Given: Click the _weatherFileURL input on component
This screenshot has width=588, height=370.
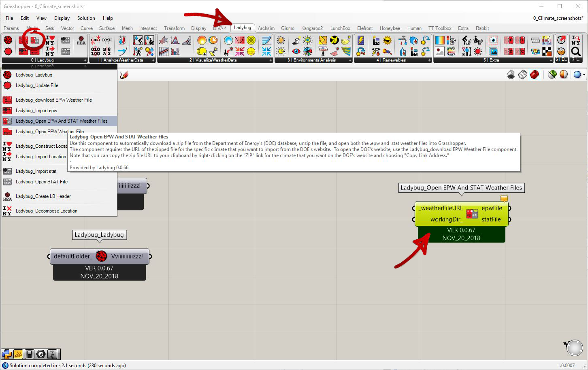Looking at the screenshot, I should click(441, 208).
